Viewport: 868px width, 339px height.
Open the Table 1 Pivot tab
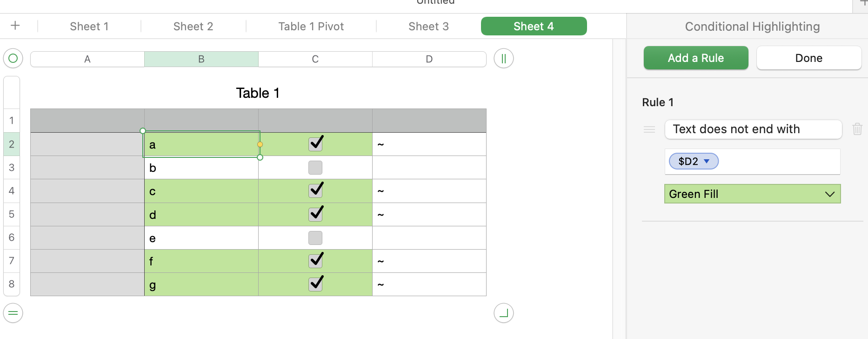311,27
